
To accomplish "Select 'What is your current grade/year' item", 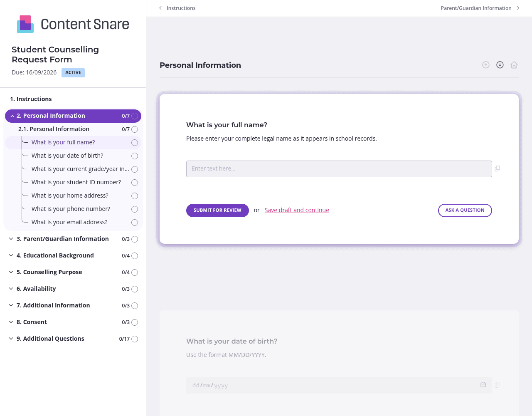I will 80,169.
